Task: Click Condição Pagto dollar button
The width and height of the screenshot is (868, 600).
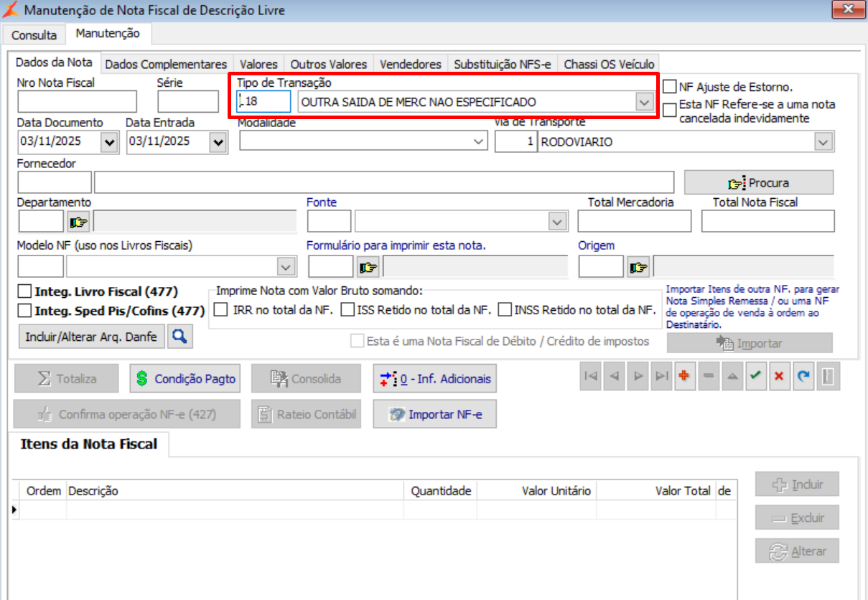Action: pos(186,378)
